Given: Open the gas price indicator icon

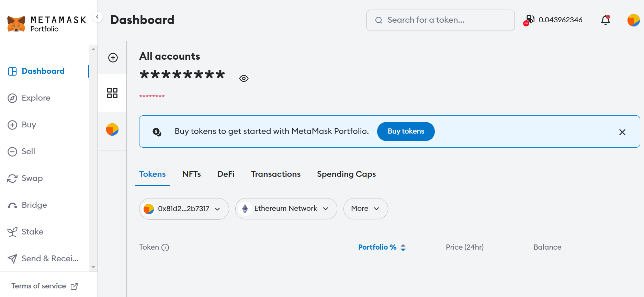Looking at the screenshot, I should [529, 20].
